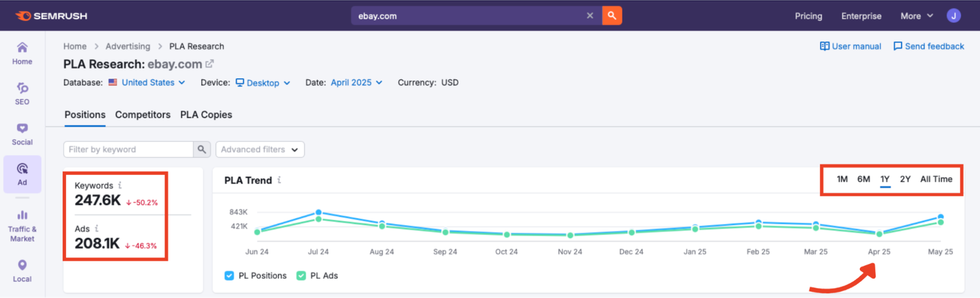Switch to the Competitors tab

(143, 115)
